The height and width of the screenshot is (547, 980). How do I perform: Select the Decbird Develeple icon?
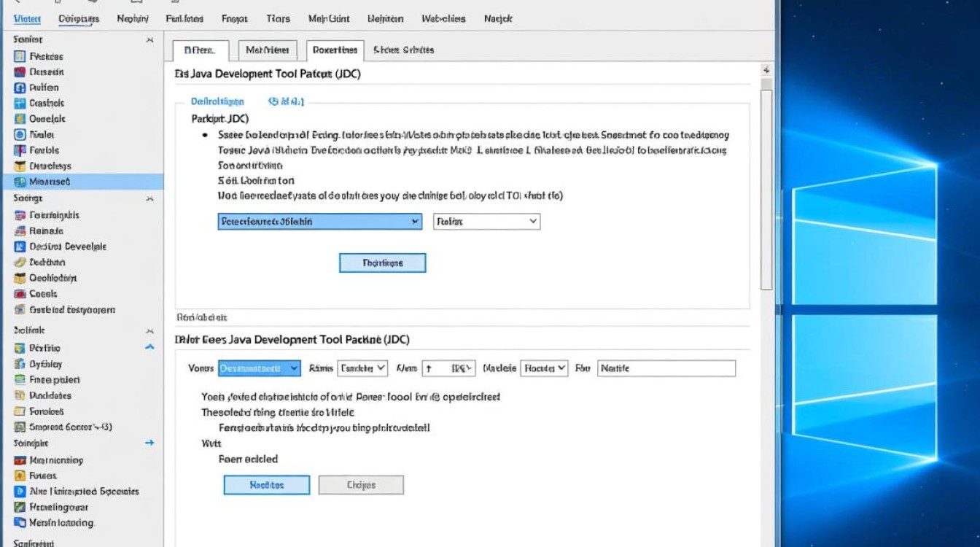tap(20, 247)
